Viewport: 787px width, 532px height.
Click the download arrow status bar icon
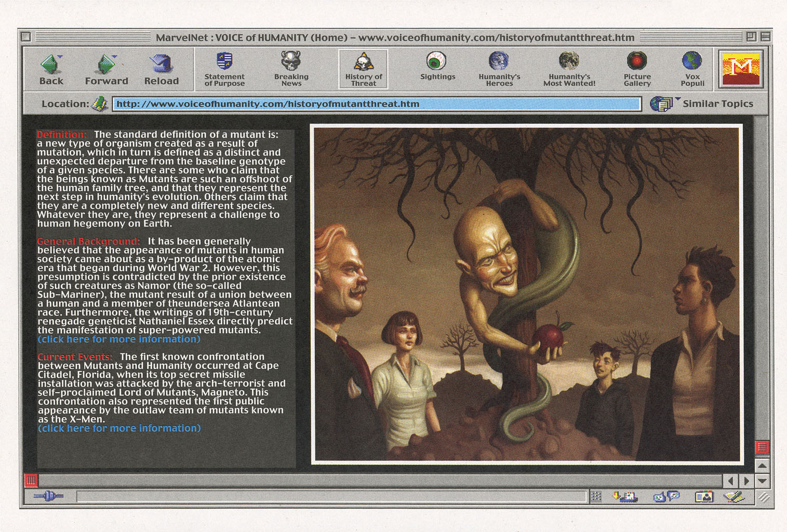pyautogui.click(x=625, y=497)
